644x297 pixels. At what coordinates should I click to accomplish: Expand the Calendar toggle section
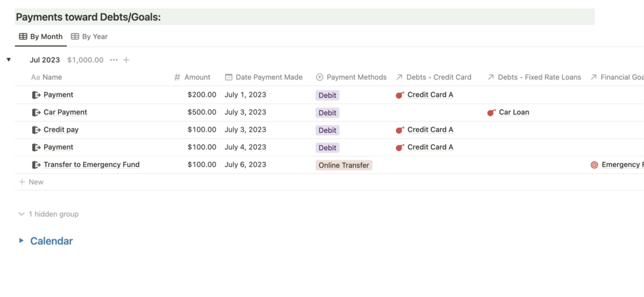coord(21,241)
